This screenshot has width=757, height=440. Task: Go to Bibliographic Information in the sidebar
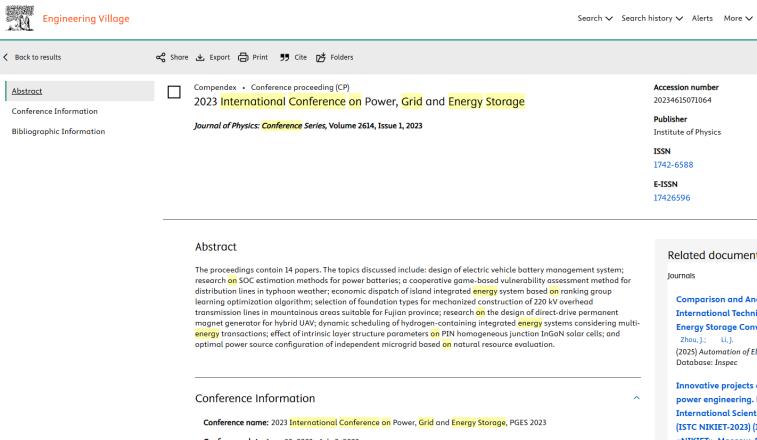point(58,131)
